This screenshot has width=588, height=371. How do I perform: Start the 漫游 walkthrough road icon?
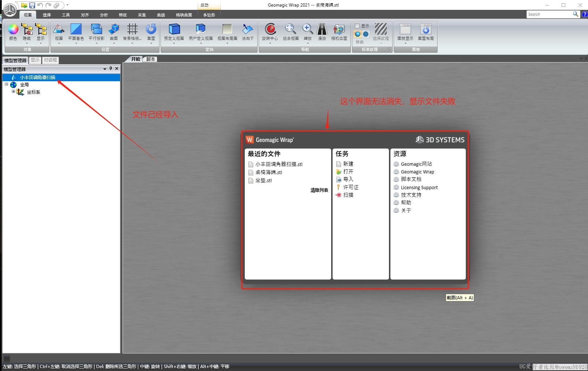322,29
